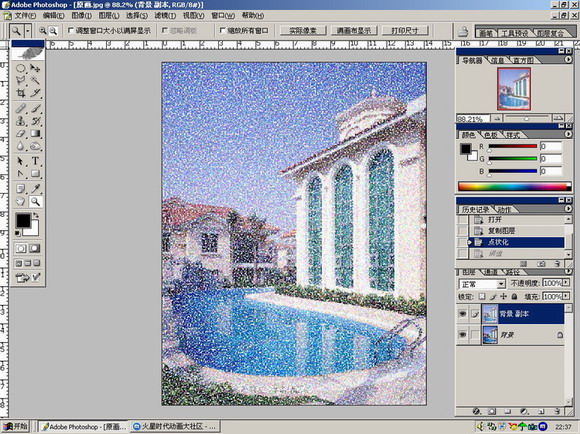Select the Crop tool
The width and height of the screenshot is (580, 434).
click(x=21, y=93)
